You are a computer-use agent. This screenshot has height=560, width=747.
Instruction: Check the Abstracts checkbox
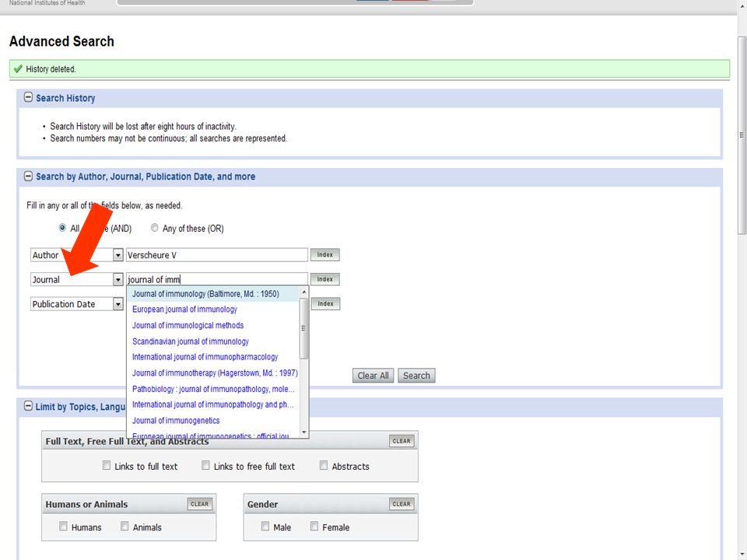coord(324,465)
